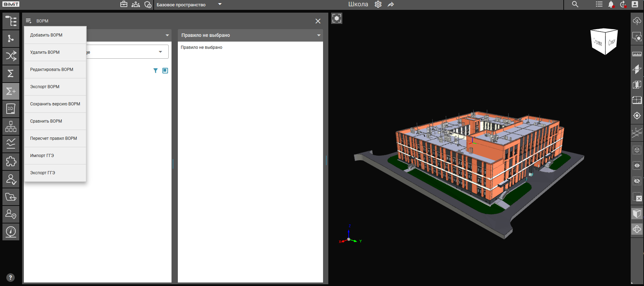This screenshot has width=644, height=286.
Task: Select the sigma-plus ВОРМ tool
Action: tap(11, 91)
